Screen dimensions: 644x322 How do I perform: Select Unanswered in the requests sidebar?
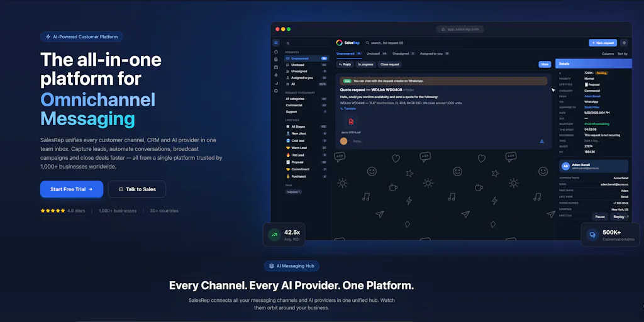[306, 58]
